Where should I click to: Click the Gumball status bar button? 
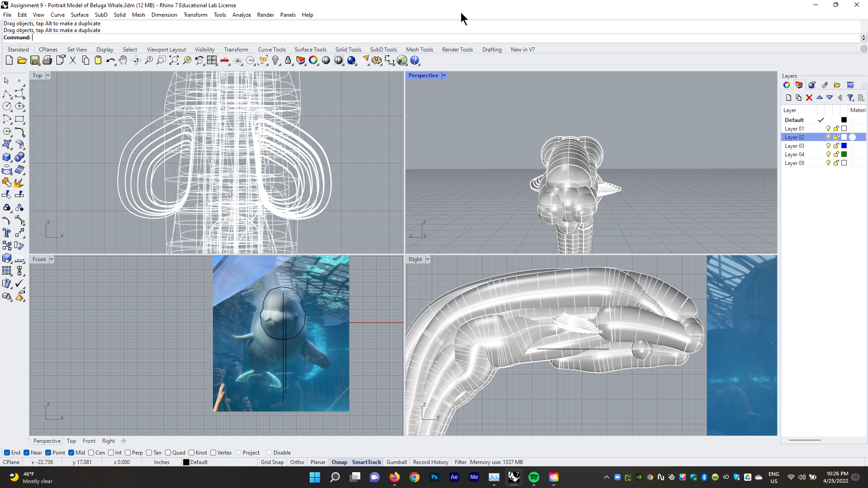click(x=396, y=462)
